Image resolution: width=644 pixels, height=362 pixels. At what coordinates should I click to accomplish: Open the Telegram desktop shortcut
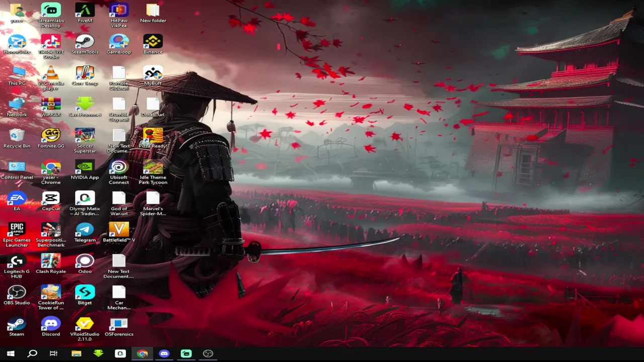[x=85, y=232]
